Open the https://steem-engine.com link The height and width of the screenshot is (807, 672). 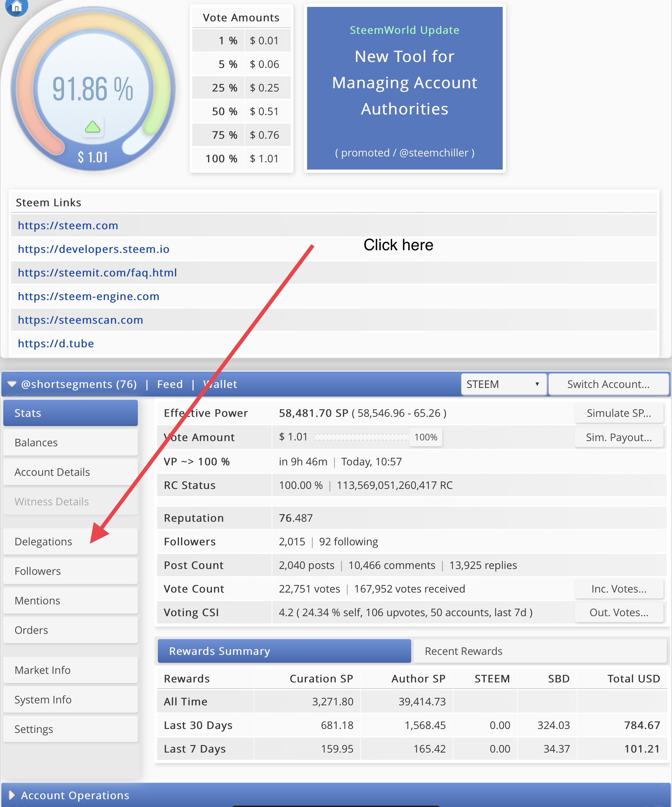[x=88, y=296]
